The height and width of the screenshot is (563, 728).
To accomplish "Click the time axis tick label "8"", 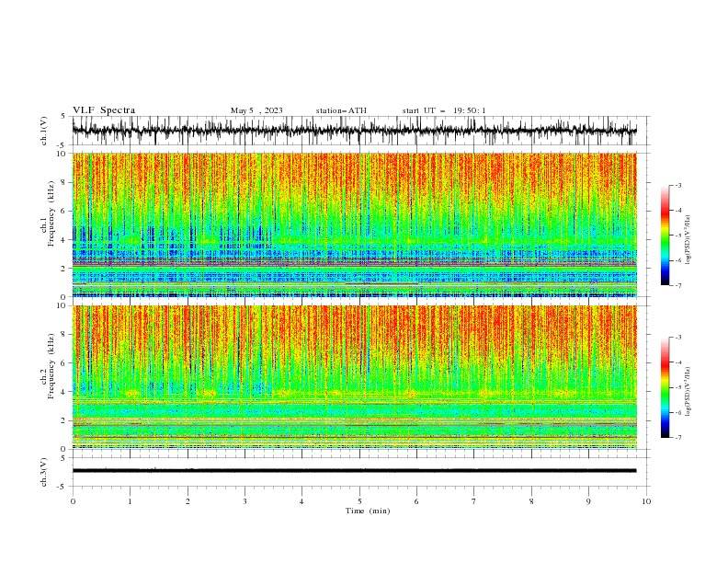I will (x=531, y=501).
